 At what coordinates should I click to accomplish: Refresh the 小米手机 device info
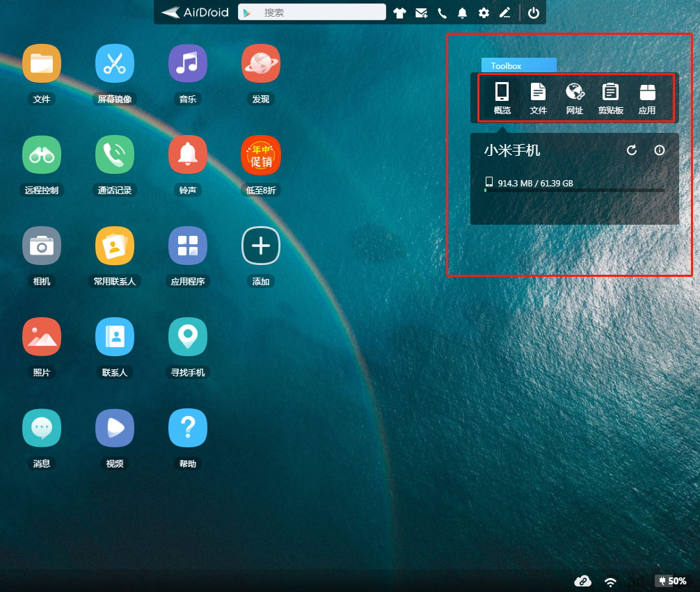[632, 150]
